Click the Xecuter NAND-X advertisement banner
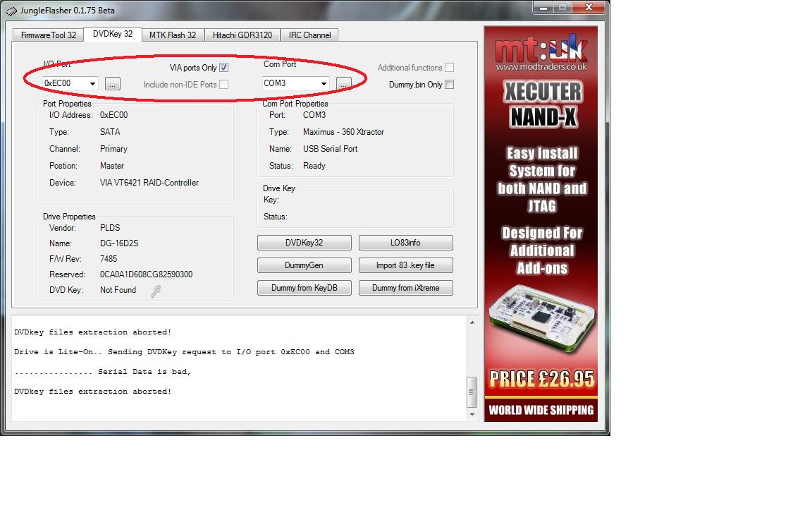 pyautogui.click(x=541, y=224)
